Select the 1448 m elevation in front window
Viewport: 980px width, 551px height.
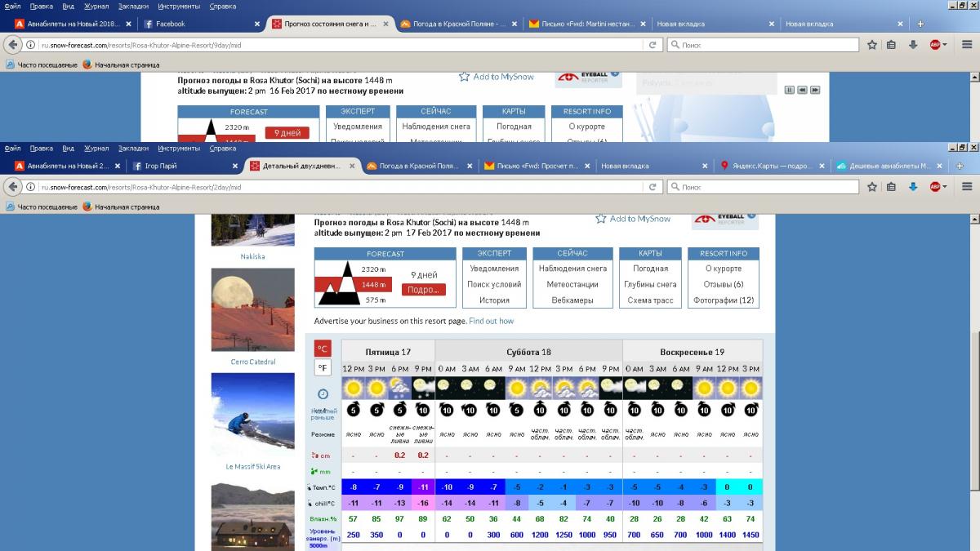tap(373, 285)
